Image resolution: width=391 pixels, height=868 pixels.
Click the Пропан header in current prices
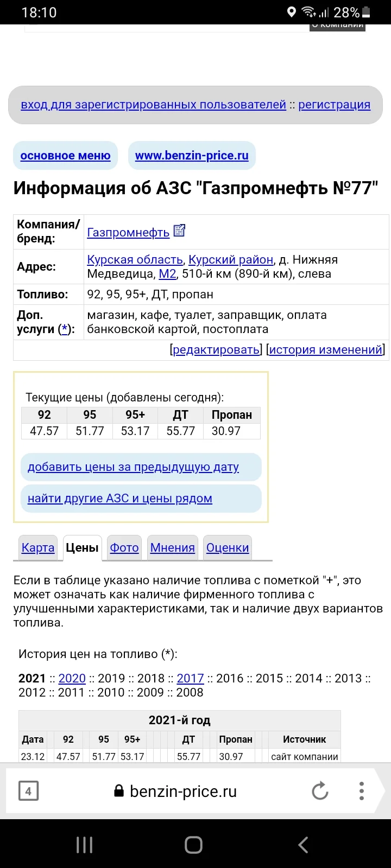coord(232,415)
